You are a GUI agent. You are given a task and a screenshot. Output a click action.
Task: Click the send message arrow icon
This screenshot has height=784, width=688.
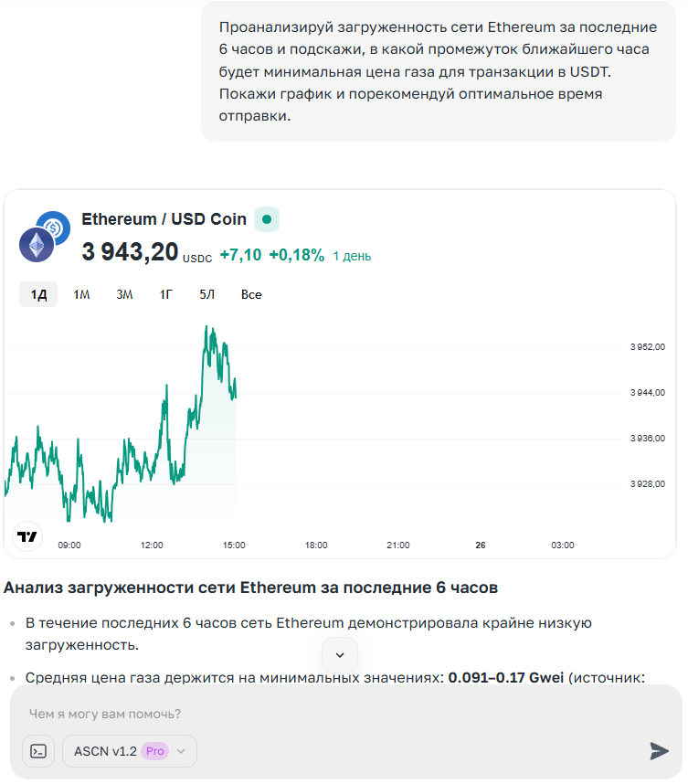[x=659, y=751]
